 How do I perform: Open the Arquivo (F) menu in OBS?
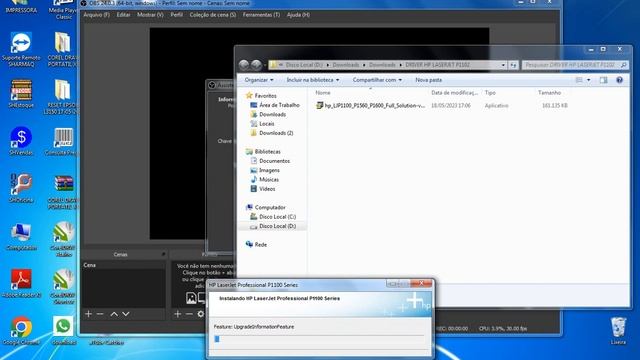coord(96,15)
